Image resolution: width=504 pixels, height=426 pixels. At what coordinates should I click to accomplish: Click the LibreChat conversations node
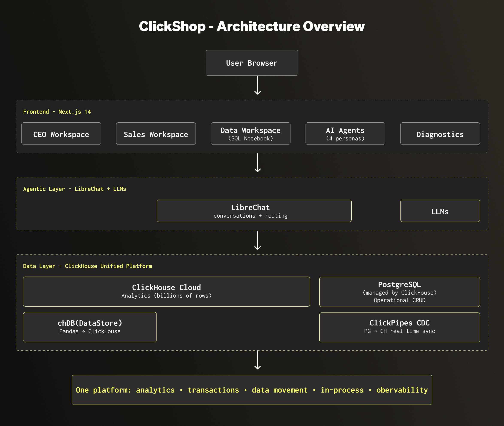tap(254, 211)
